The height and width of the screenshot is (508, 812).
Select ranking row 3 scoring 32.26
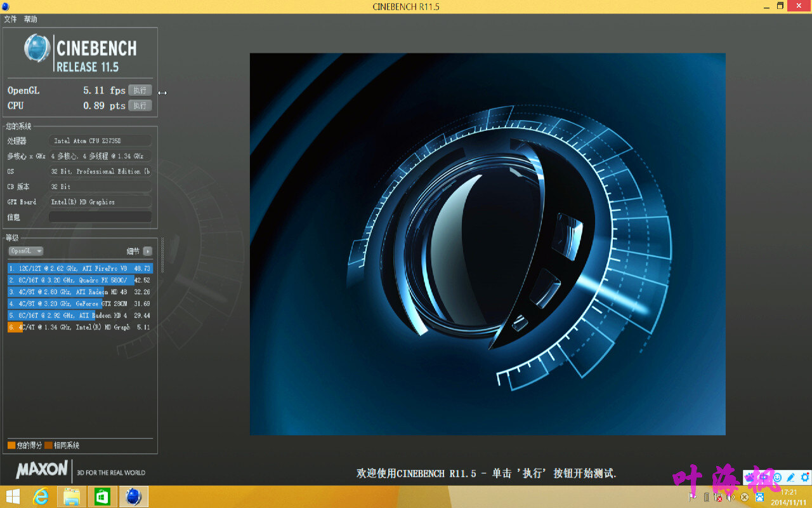[x=80, y=292]
